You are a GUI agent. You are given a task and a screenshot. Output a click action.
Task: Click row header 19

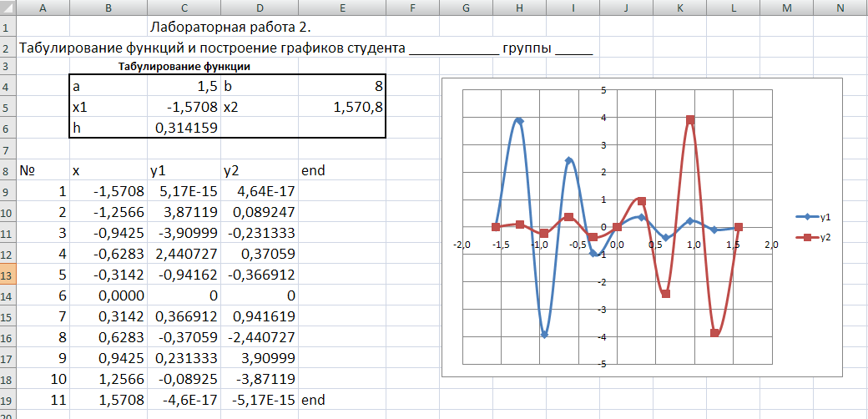pyautogui.click(x=8, y=400)
